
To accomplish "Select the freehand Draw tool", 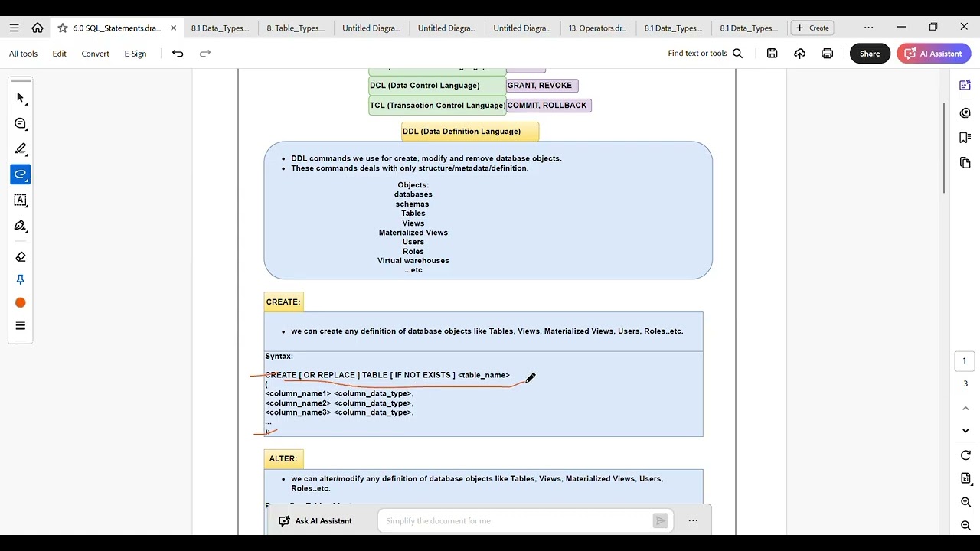I will tap(21, 174).
